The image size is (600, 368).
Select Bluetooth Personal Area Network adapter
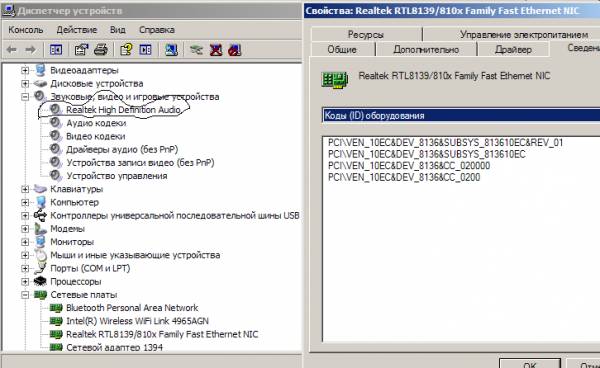[132, 308]
